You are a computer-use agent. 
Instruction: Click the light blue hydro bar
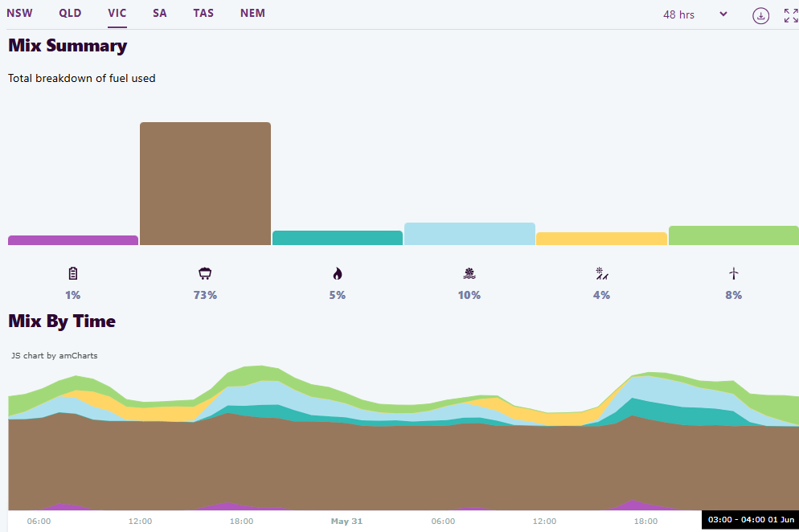click(x=469, y=234)
